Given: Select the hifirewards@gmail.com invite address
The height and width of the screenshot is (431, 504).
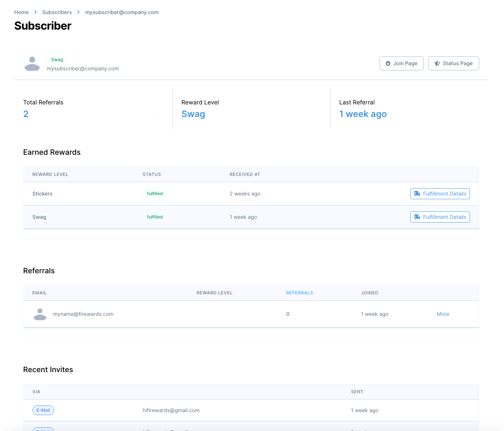Looking at the screenshot, I should [x=171, y=410].
